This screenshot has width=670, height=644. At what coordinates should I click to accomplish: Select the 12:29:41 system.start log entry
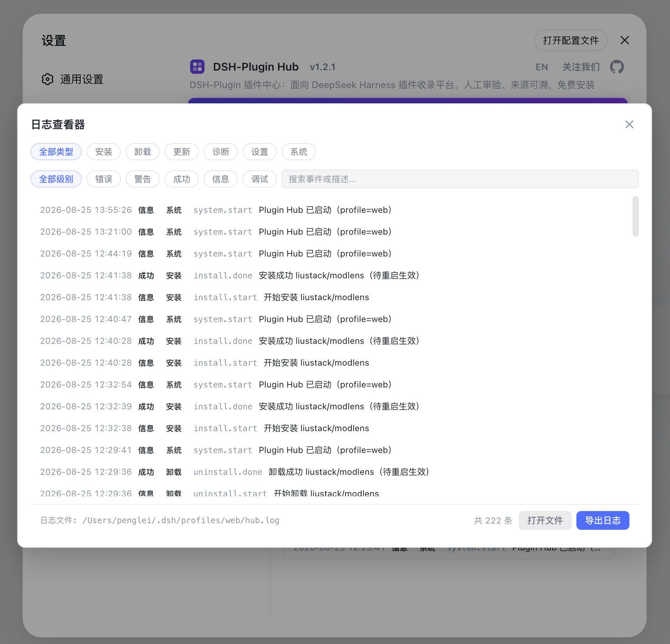[331, 450]
